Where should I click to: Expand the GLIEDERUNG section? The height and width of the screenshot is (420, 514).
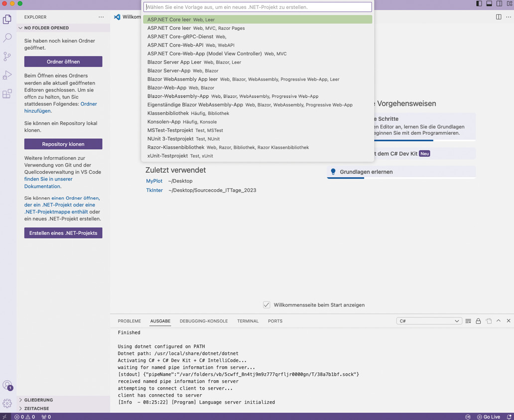point(63,400)
